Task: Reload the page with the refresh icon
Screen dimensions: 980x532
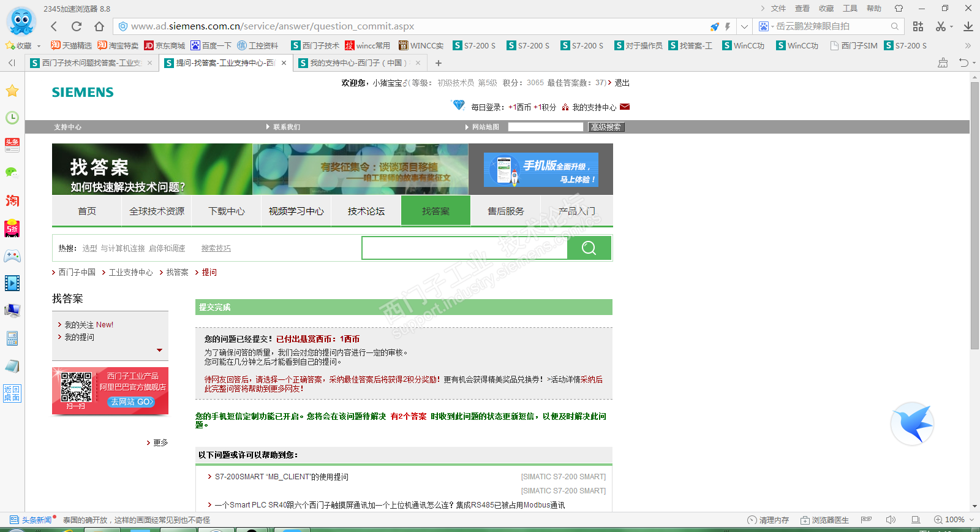Action: pyautogui.click(x=77, y=26)
